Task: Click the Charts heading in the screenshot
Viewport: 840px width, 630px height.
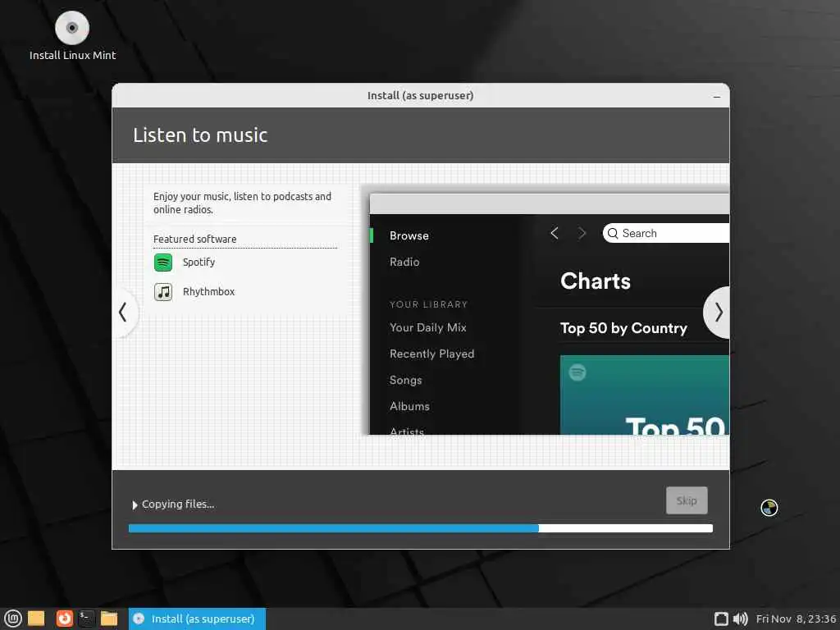Action: [596, 281]
